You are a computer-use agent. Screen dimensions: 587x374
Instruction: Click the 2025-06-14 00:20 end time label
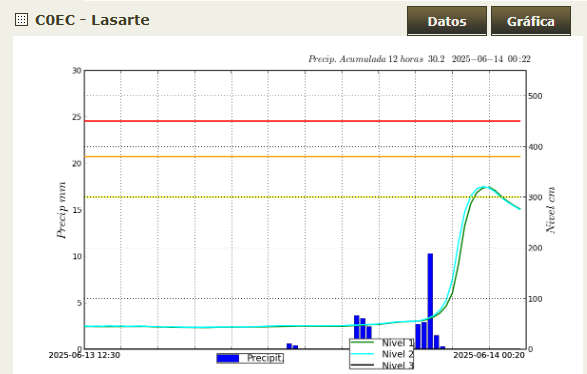click(x=489, y=355)
